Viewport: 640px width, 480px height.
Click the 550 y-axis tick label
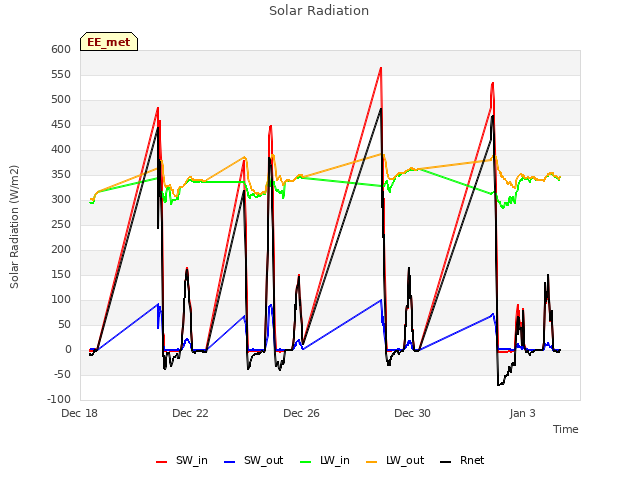[x=61, y=74]
